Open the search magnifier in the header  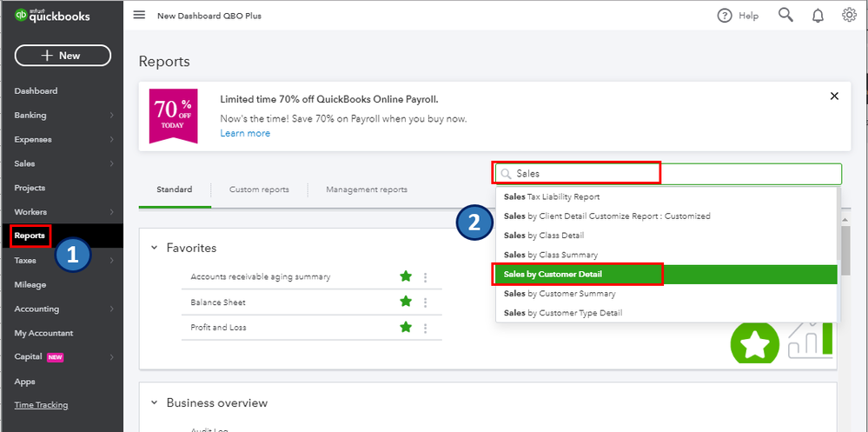coord(785,15)
